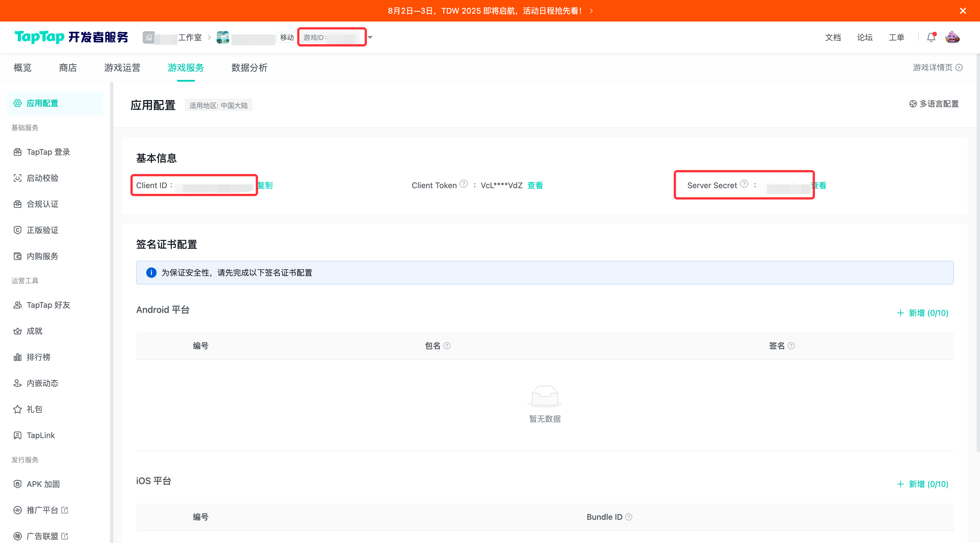Click the notification bell icon
The image size is (980, 543).
pyautogui.click(x=931, y=37)
